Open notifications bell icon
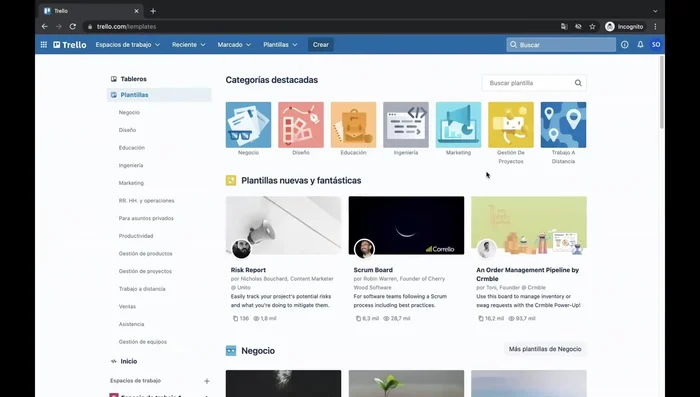700x397 pixels. click(x=640, y=45)
